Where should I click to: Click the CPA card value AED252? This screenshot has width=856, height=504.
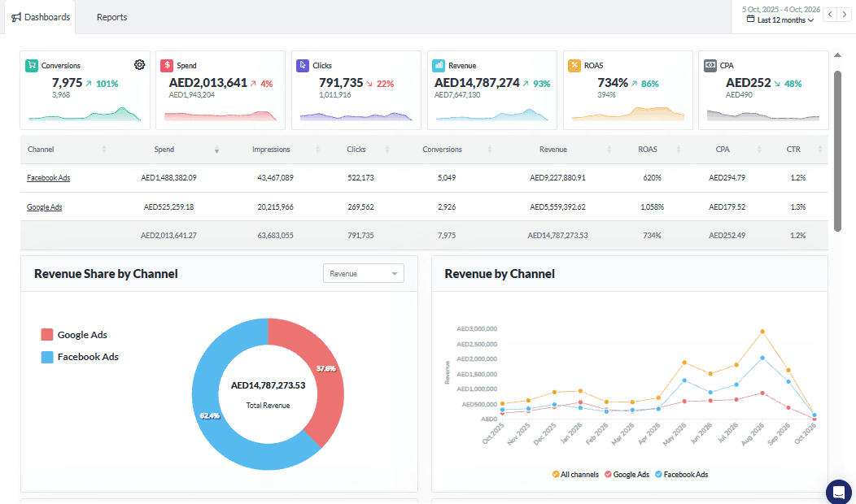point(749,83)
